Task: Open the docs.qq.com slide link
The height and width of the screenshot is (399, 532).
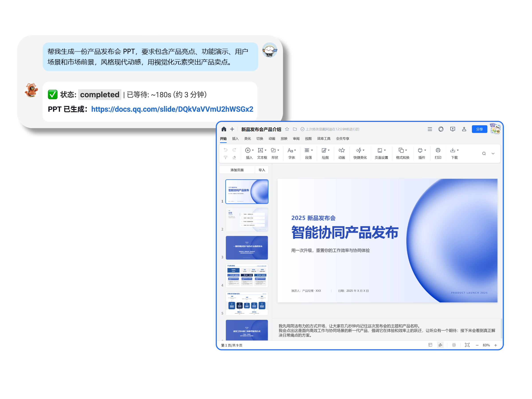Action: pyautogui.click(x=172, y=109)
